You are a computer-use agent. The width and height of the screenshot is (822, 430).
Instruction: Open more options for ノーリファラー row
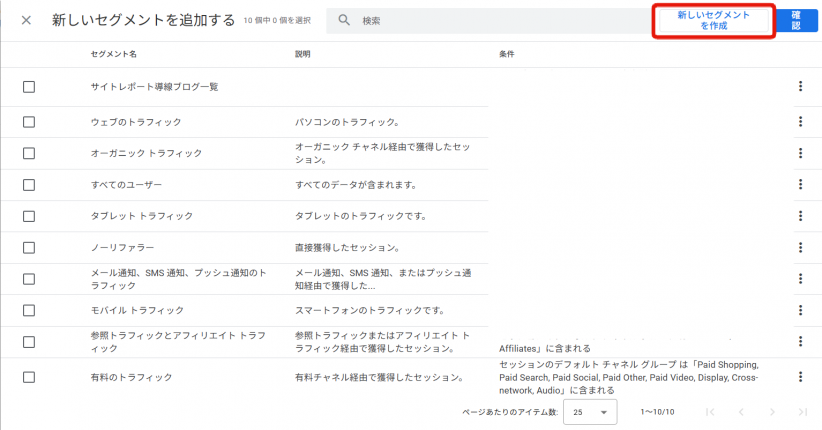pyautogui.click(x=800, y=247)
